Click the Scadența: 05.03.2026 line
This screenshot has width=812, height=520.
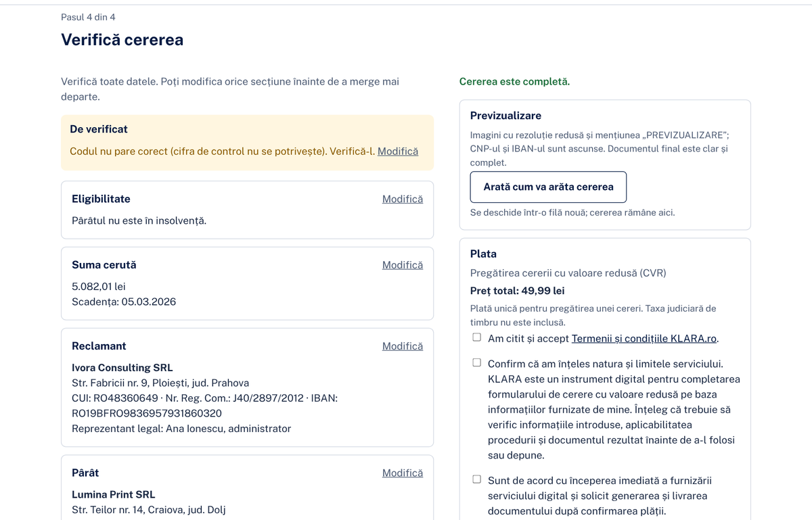tap(124, 302)
